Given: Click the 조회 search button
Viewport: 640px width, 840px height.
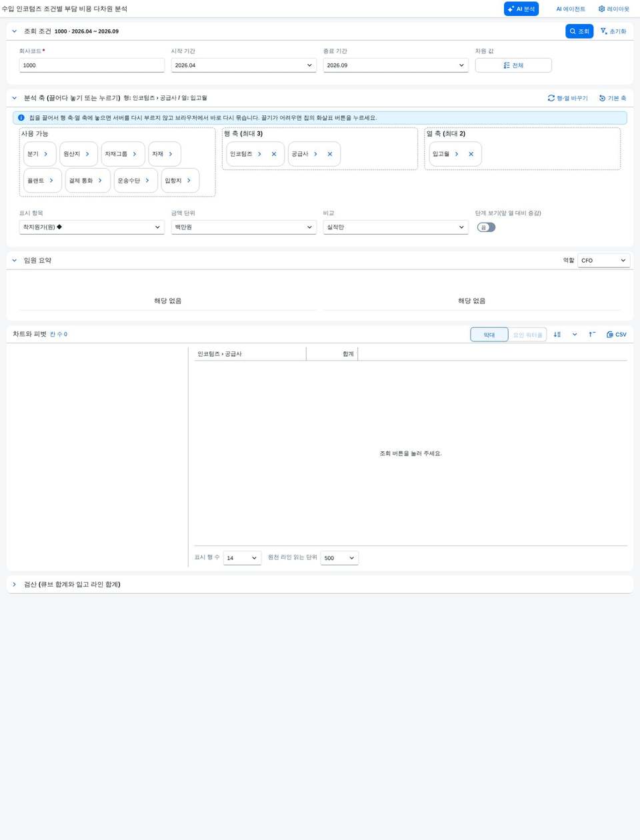Looking at the screenshot, I should click(x=579, y=31).
